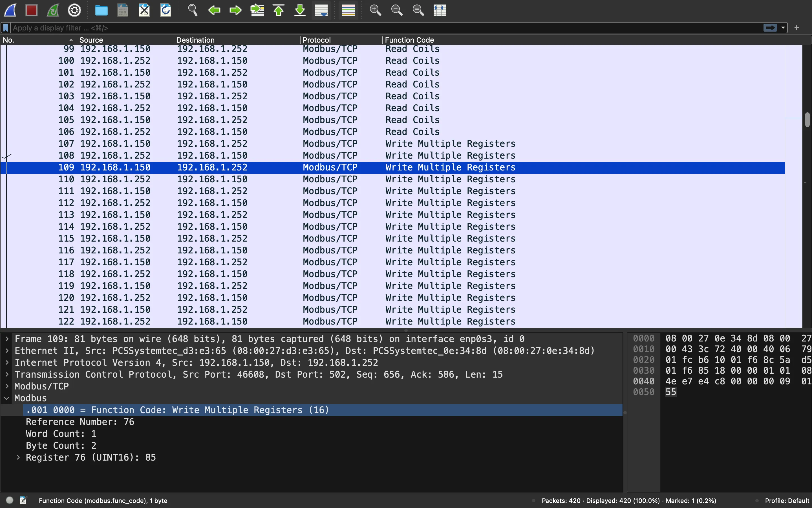812x508 pixels.
Task: Collapse the Modbus details section
Action: (x=7, y=398)
